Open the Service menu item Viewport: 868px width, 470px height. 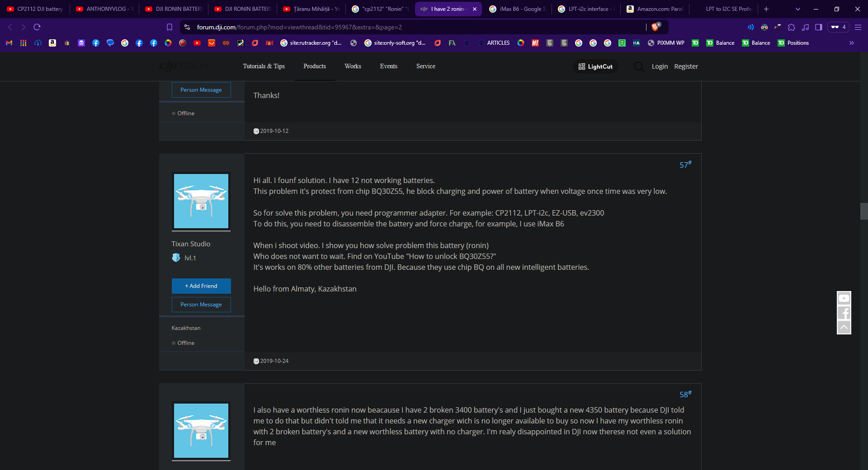click(426, 66)
